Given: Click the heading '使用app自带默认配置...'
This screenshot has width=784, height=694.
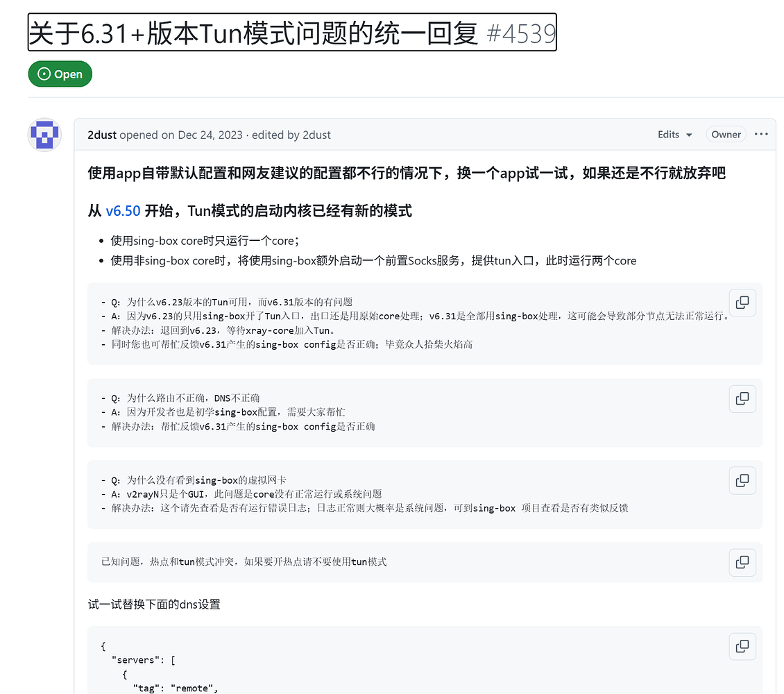Looking at the screenshot, I should coord(407,173).
